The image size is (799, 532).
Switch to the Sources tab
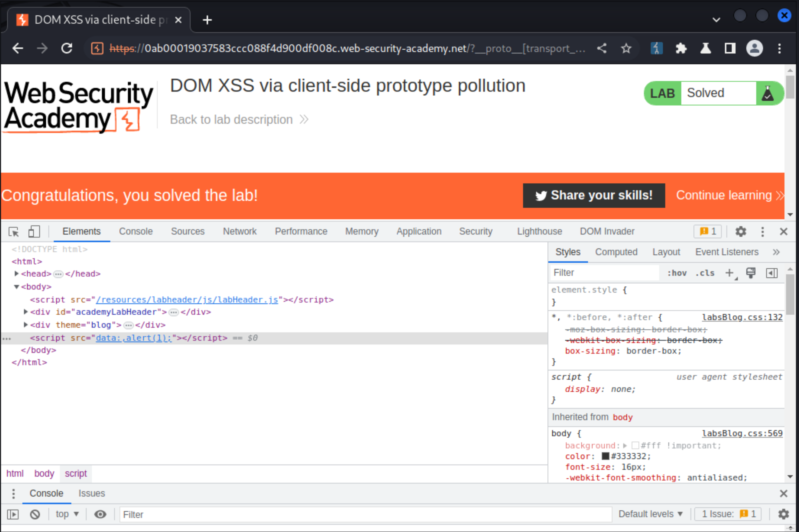(188, 231)
